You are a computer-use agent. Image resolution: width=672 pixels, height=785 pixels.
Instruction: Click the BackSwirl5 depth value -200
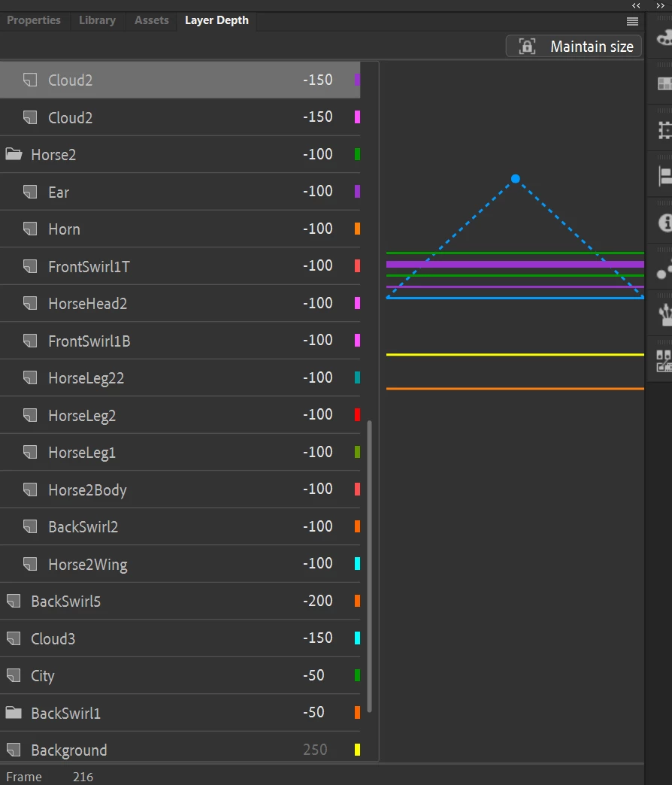318,600
